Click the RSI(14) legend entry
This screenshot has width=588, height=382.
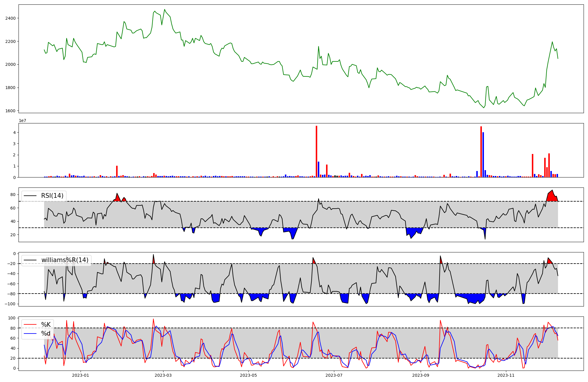pyautogui.click(x=52, y=196)
